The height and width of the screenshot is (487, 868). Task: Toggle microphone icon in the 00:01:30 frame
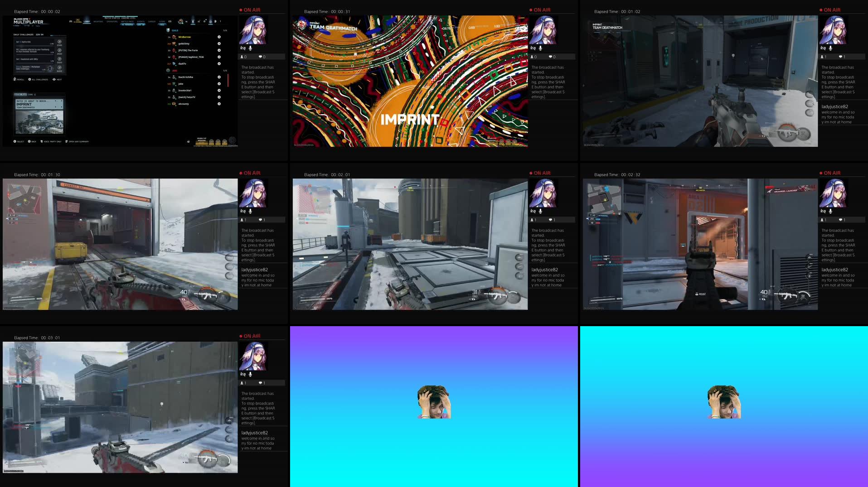click(250, 211)
